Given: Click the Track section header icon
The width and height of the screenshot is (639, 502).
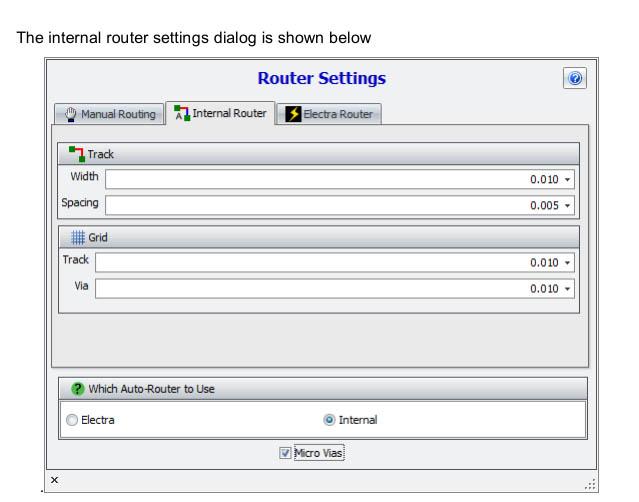Looking at the screenshot, I should click(76, 155).
